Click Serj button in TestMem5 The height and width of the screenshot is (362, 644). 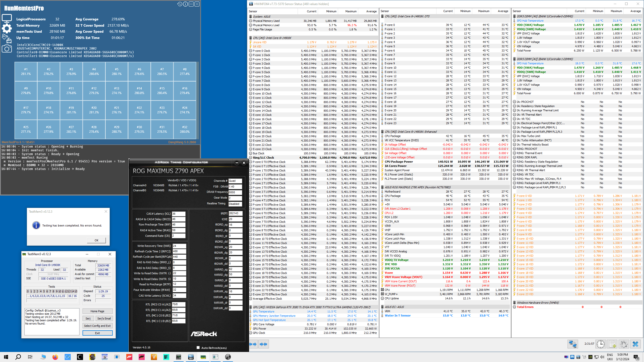[x=88, y=319]
